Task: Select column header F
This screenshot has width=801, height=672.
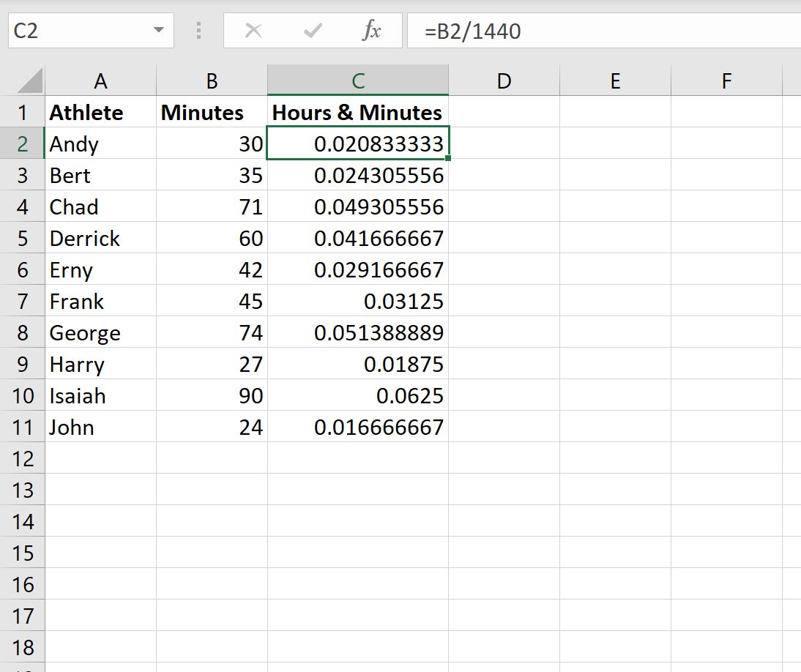Action: tap(726, 80)
